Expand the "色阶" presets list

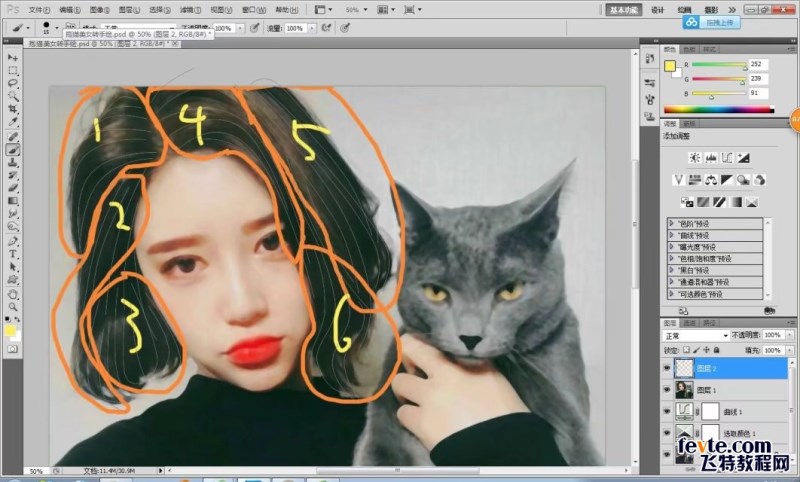pyautogui.click(x=671, y=224)
